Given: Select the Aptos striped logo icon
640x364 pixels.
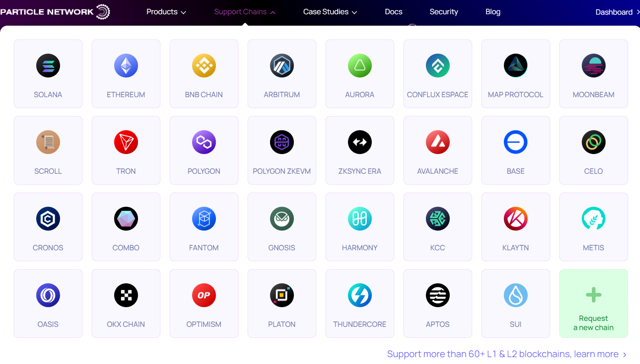Looking at the screenshot, I should pyautogui.click(x=438, y=295).
